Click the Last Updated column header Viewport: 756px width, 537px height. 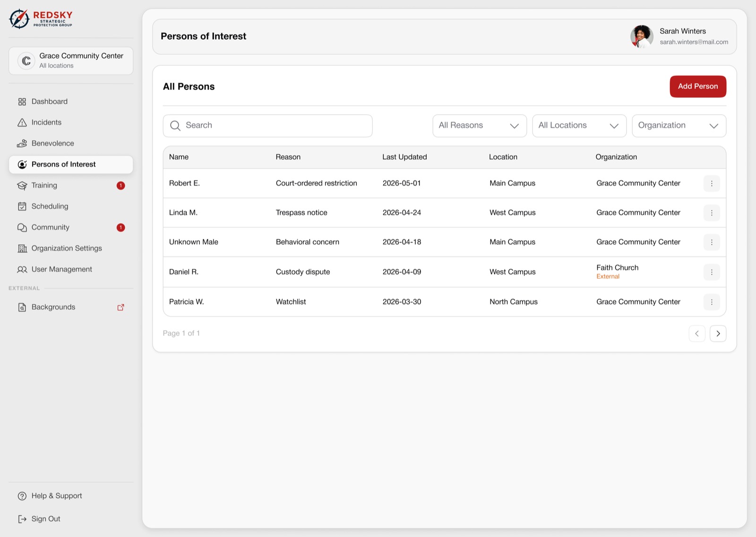tap(404, 157)
